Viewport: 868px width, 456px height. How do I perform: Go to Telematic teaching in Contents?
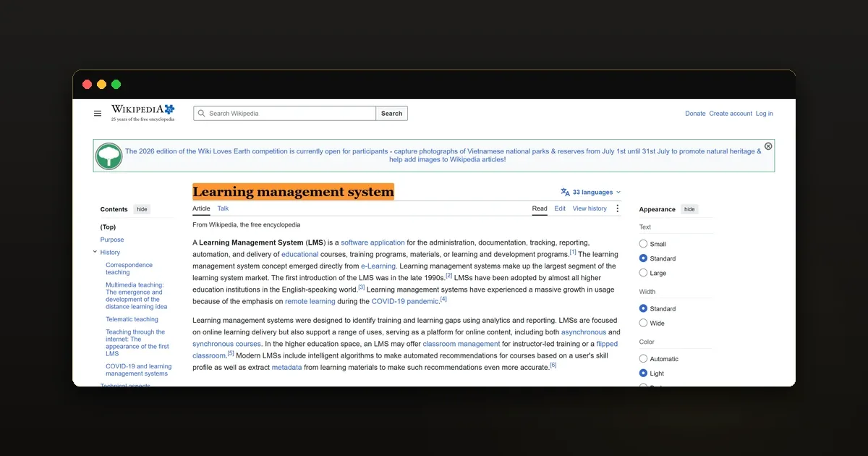click(x=132, y=319)
